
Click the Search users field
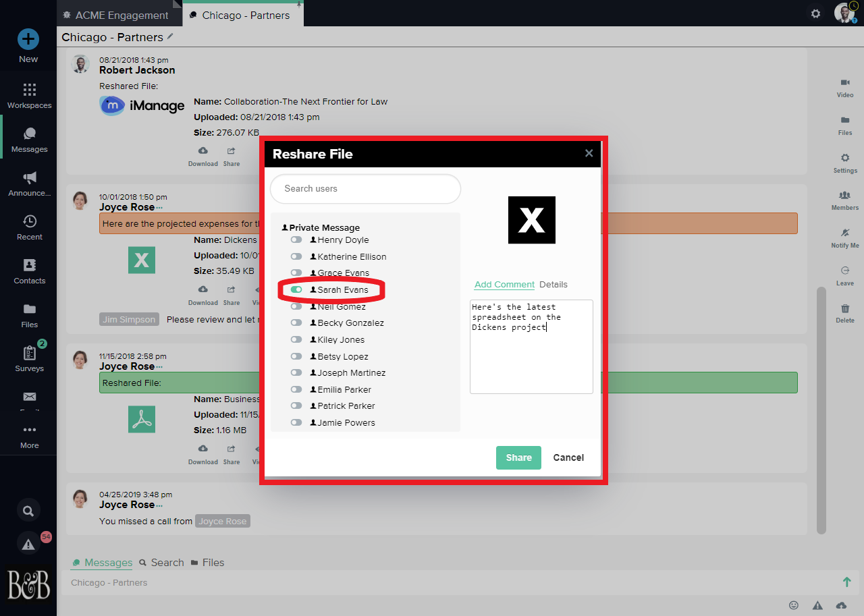point(365,189)
